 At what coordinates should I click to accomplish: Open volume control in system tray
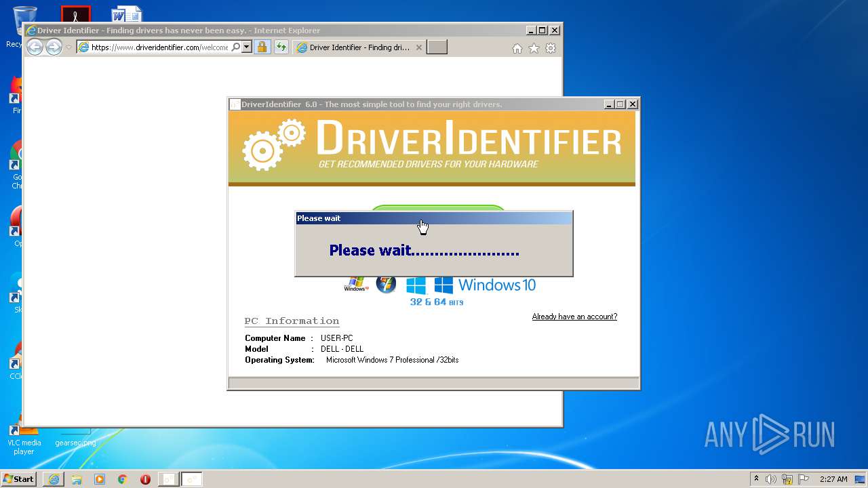(771, 479)
